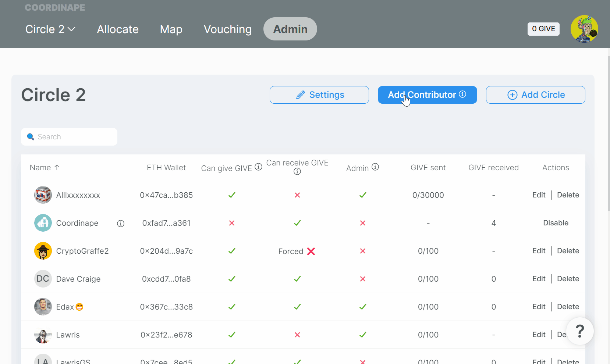This screenshot has width=610, height=364.
Task: Click the admin red X for Dave Craige
Action: click(363, 279)
